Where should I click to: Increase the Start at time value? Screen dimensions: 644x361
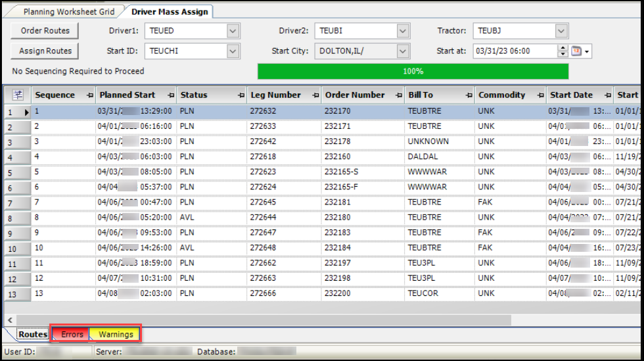(563, 48)
